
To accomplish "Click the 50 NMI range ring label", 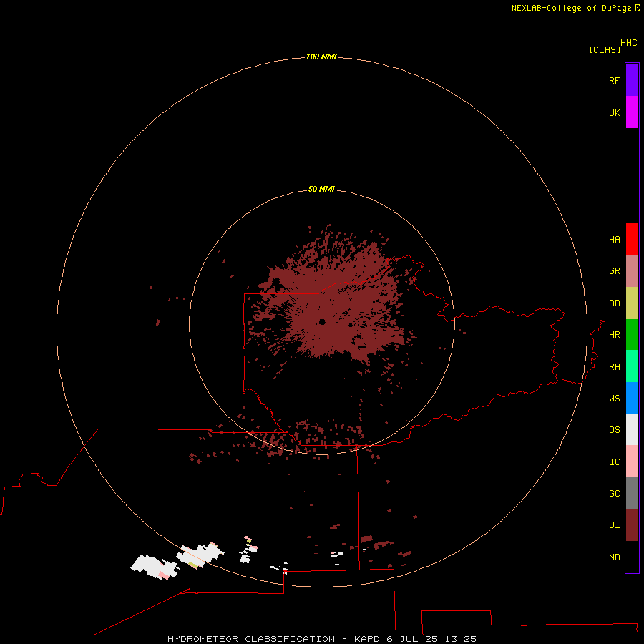I will coord(321,189).
